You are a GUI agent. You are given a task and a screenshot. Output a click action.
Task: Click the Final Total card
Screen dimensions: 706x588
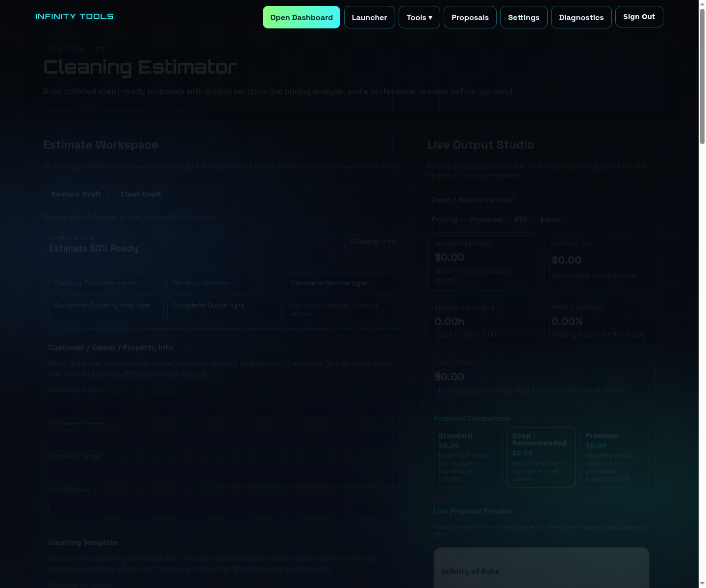[541, 377]
